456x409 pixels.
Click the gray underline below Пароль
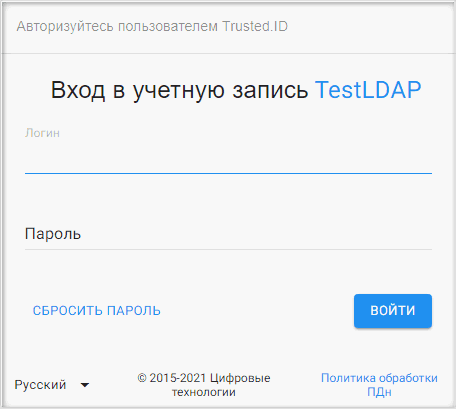coord(228,249)
